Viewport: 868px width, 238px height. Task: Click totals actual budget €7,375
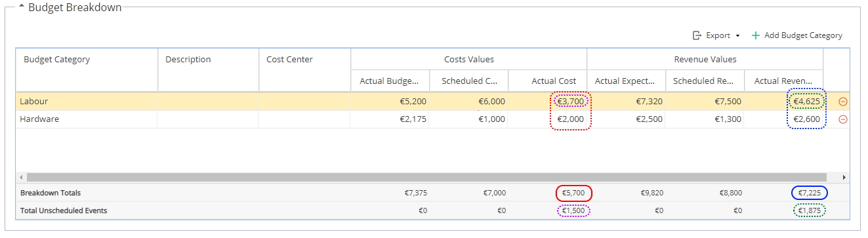click(x=416, y=193)
